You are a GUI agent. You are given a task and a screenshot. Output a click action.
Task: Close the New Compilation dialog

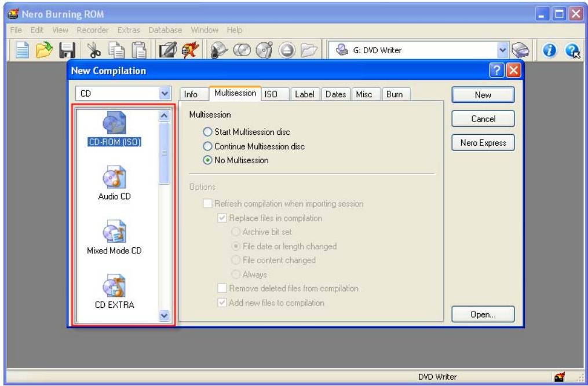click(x=513, y=70)
